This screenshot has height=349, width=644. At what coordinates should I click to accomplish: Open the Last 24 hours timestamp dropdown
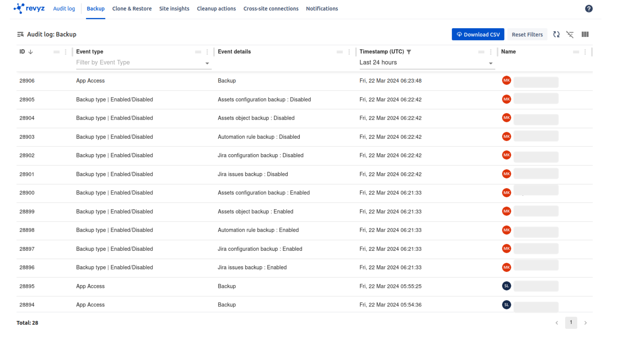pyautogui.click(x=490, y=63)
